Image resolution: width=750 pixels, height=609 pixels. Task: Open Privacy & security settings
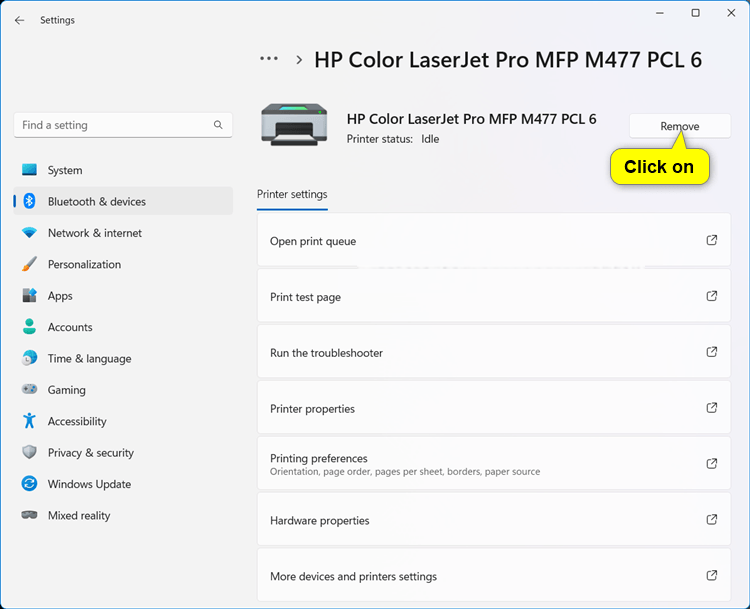pyautogui.click(x=123, y=452)
